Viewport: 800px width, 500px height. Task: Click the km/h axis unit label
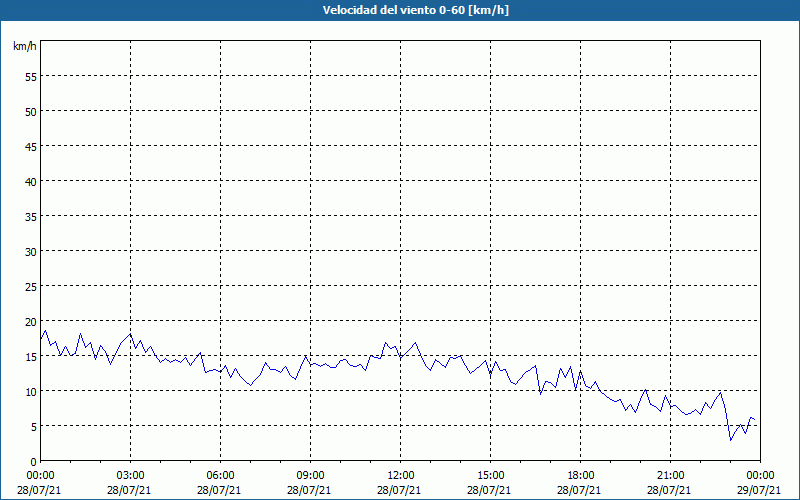(x=24, y=46)
